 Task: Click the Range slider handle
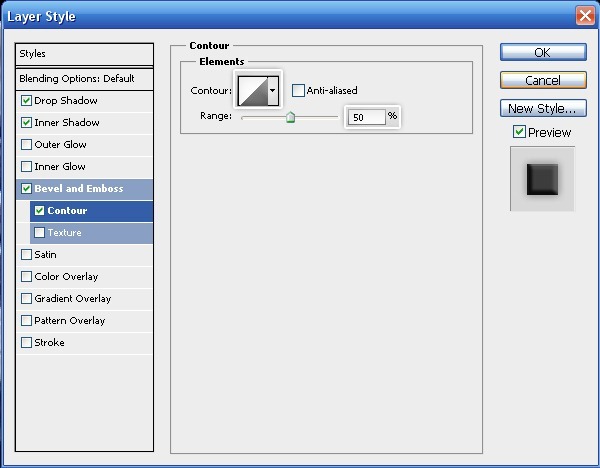pos(290,117)
